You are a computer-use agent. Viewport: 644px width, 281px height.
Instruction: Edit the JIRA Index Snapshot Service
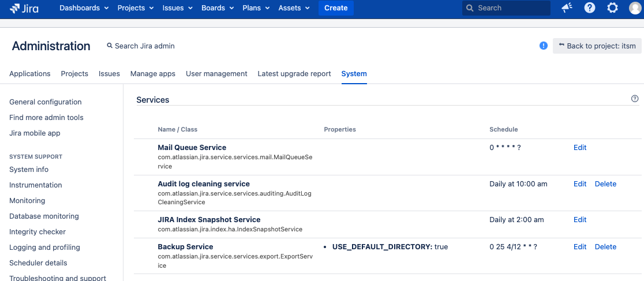click(580, 220)
